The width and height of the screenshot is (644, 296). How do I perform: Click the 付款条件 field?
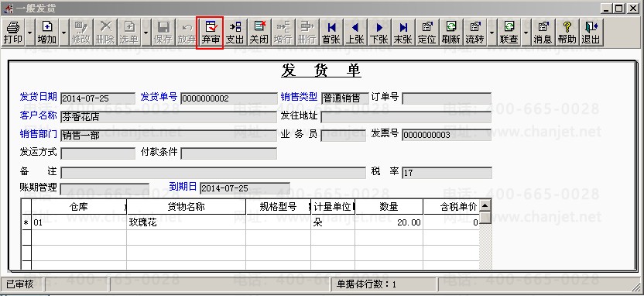click(229, 153)
